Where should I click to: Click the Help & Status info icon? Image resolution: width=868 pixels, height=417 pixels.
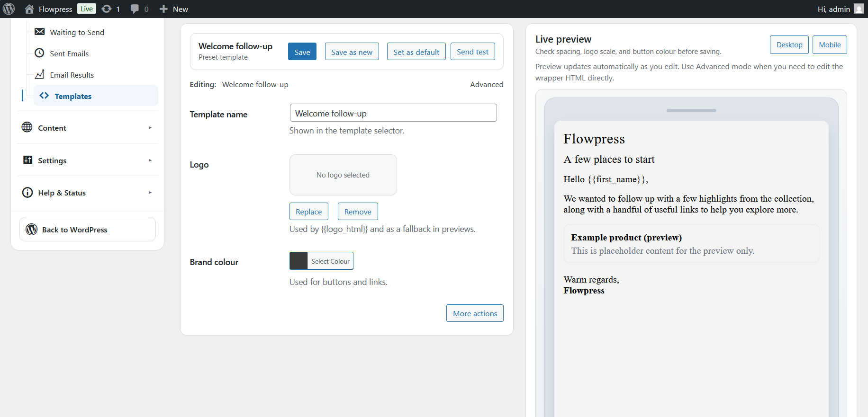[x=27, y=192]
